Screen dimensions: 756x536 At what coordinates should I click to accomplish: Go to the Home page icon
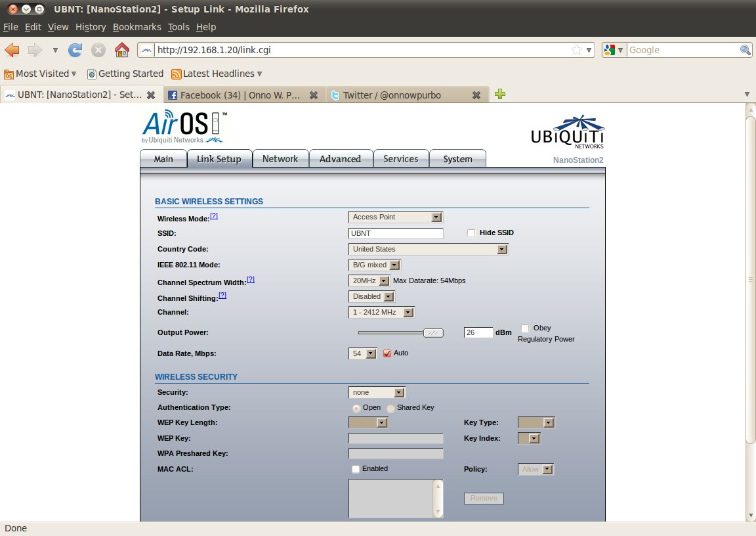click(122, 50)
